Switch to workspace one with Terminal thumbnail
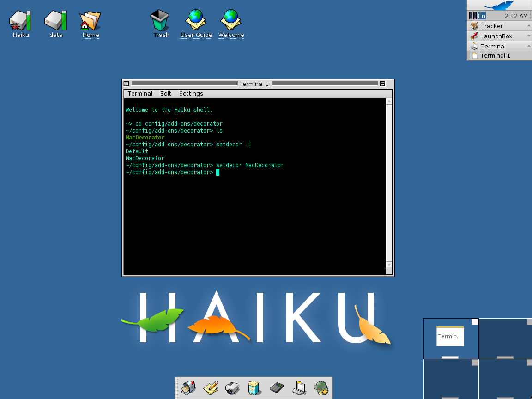 pos(451,339)
